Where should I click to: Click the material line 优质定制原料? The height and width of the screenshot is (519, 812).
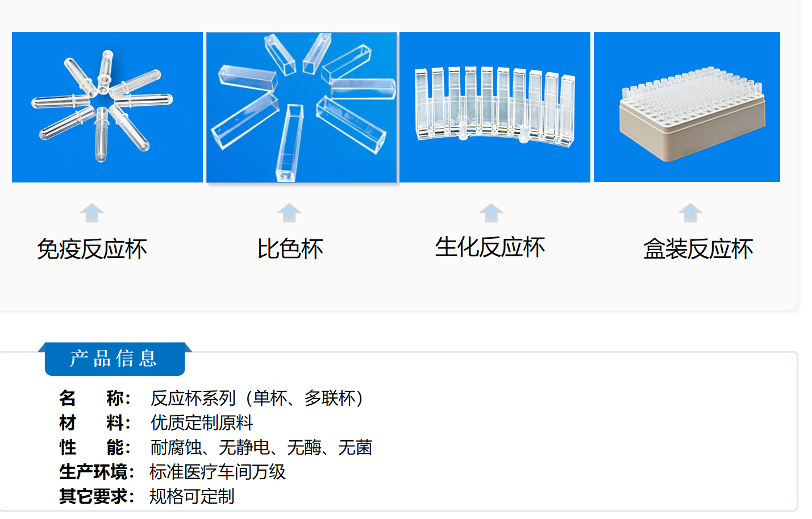[x=202, y=422]
